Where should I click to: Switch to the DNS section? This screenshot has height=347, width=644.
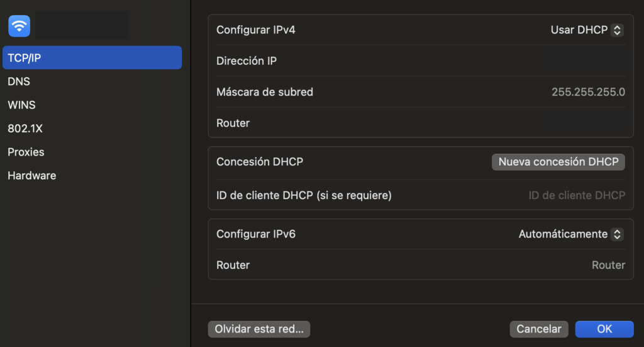pos(19,81)
